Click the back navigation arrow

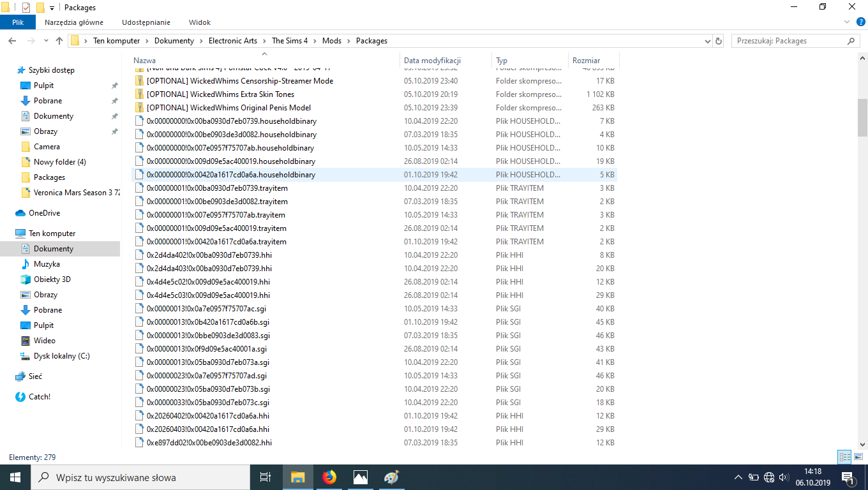point(11,41)
